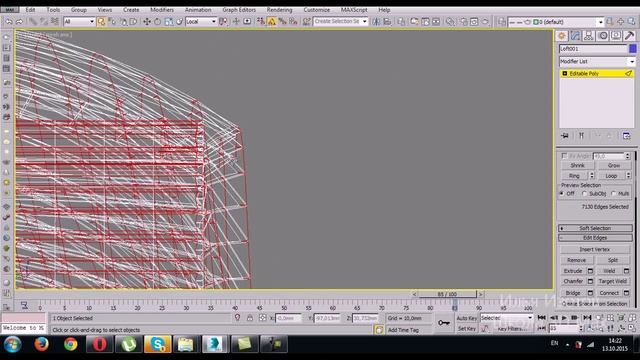Open the Graph Editors menu
Viewport: 640px width, 360px height.
[x=239, y=9]
